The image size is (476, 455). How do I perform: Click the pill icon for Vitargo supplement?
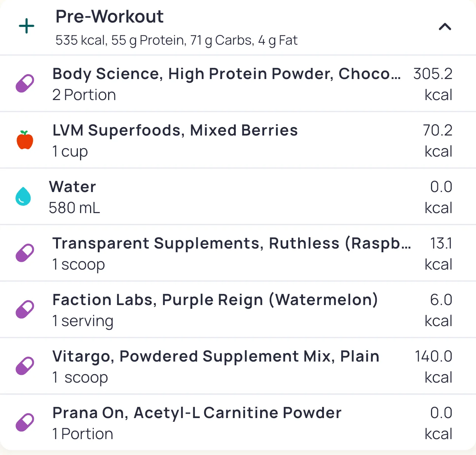coord(25,366)
